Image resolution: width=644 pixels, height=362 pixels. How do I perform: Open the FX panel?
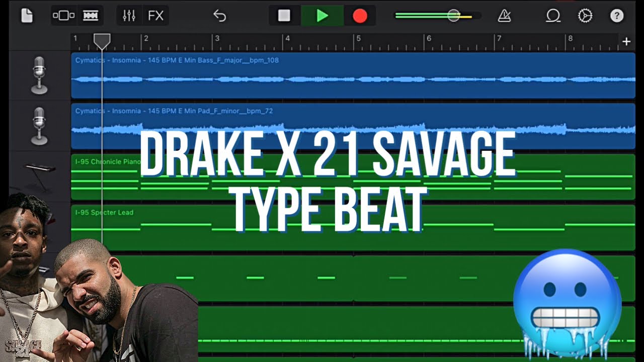coord(155,16)
